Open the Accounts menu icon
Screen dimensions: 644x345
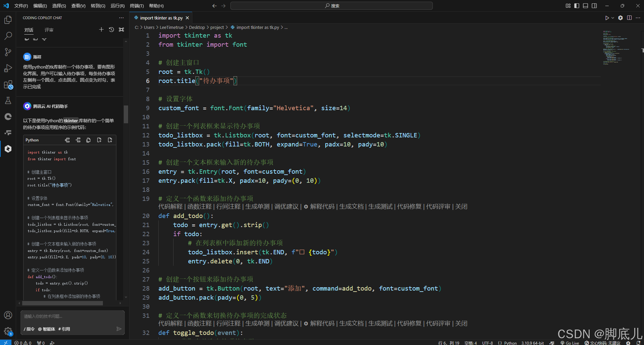tap(8, 315)
